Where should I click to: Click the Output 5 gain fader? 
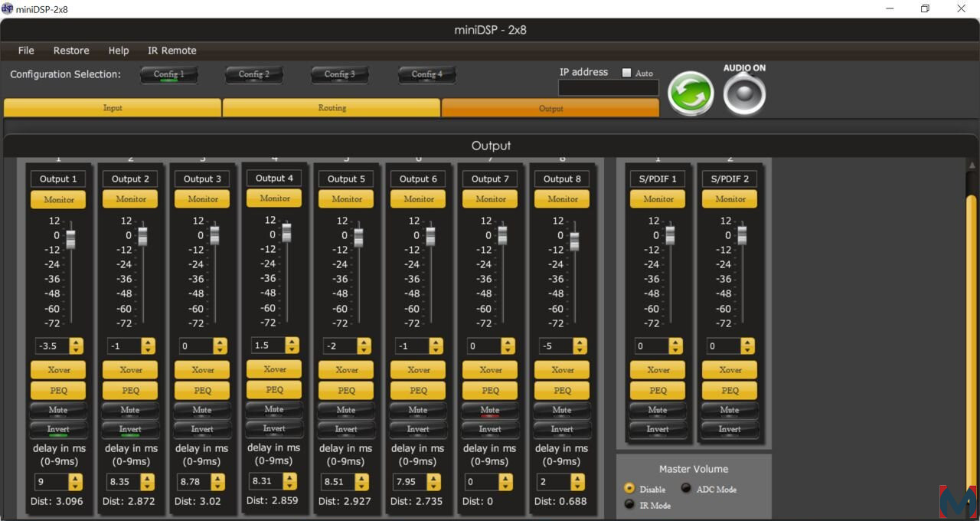tap(358, 236)
